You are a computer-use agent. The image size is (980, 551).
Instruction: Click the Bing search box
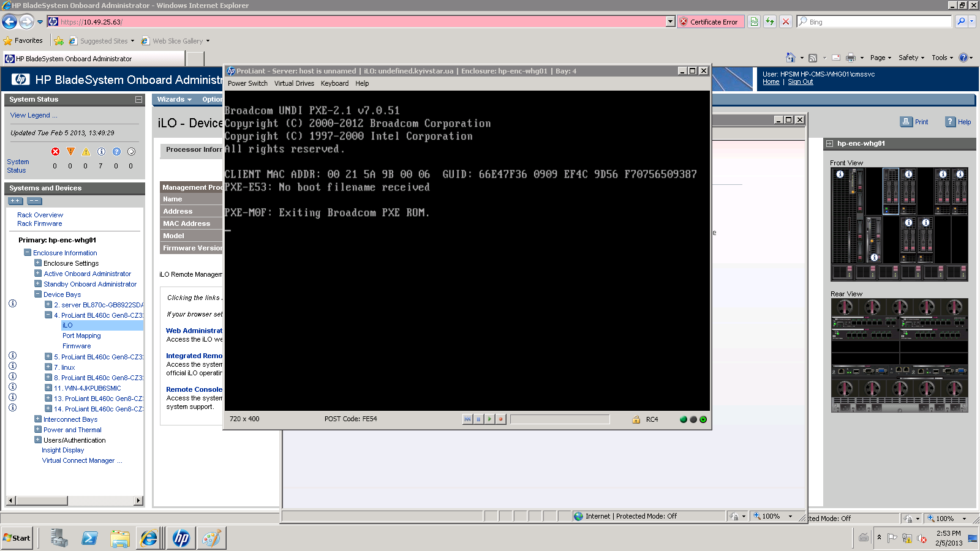[x=875, y=21]
